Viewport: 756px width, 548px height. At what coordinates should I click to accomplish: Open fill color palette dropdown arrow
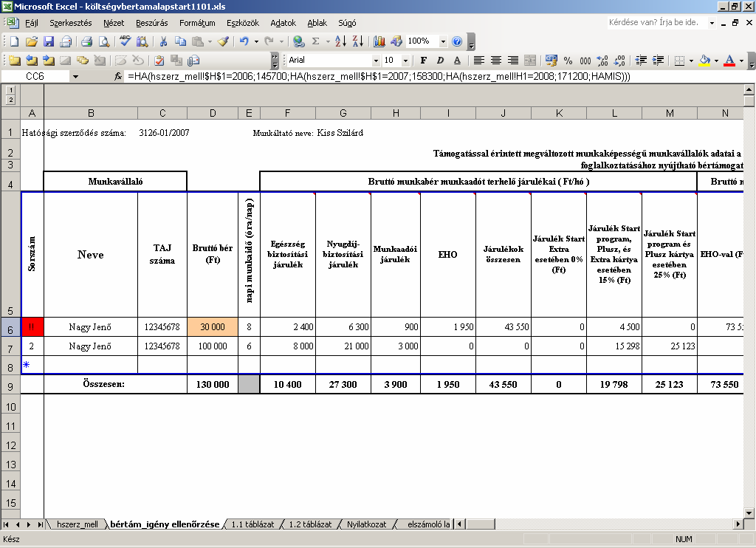(716, 61)
